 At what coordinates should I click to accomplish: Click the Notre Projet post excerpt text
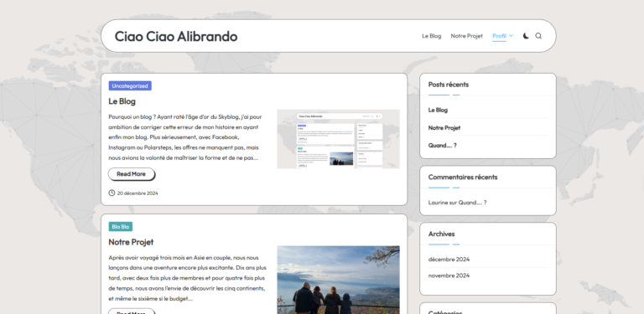pos(187,278)
